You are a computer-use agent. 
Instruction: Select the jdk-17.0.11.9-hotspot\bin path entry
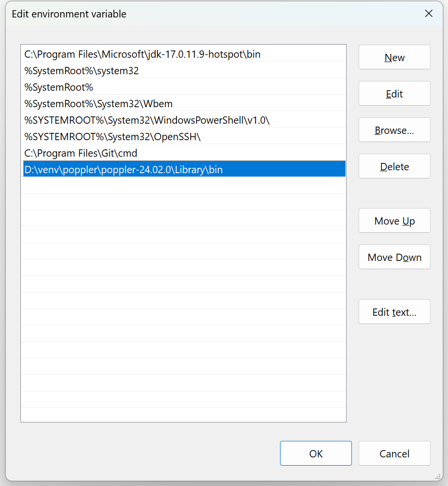(x=142, y=54)
